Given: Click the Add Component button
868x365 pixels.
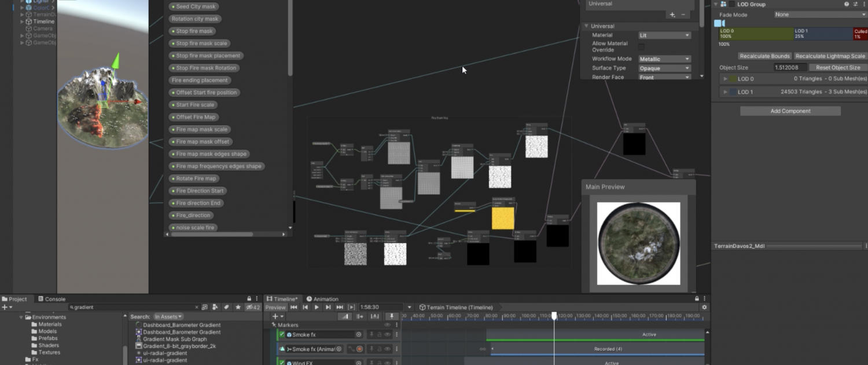Looking at the screenshot, I should (790, 111).
